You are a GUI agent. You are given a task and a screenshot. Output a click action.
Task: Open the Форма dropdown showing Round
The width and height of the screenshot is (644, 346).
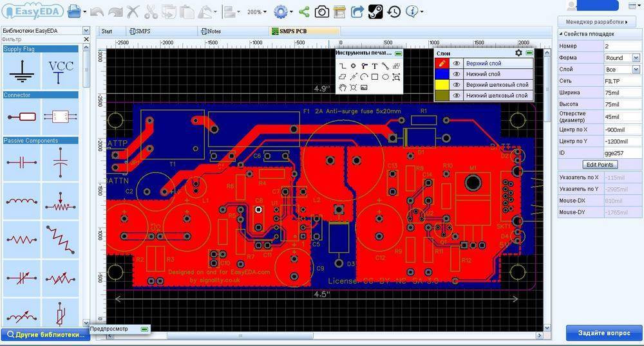click(x=622, y=58)
